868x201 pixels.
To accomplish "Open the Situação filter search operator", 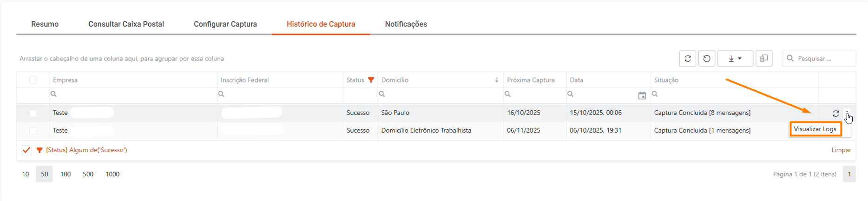I will [655, 94].
